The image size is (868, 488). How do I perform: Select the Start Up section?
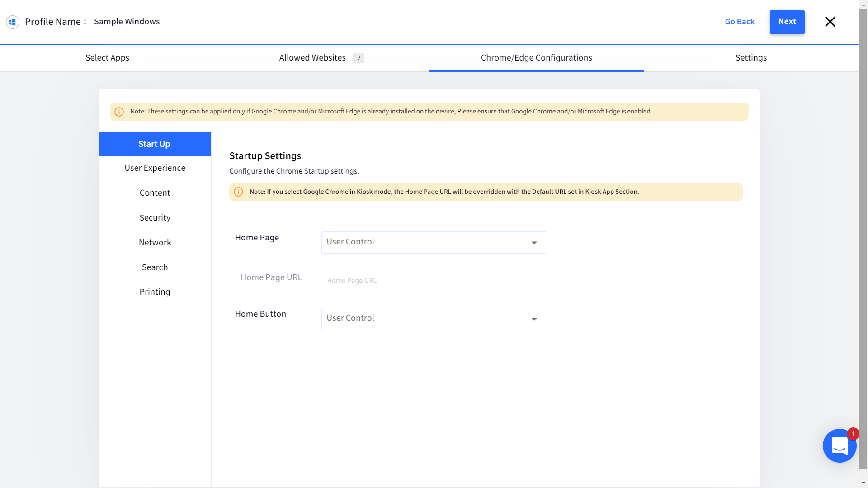click(x=154, y=144)
